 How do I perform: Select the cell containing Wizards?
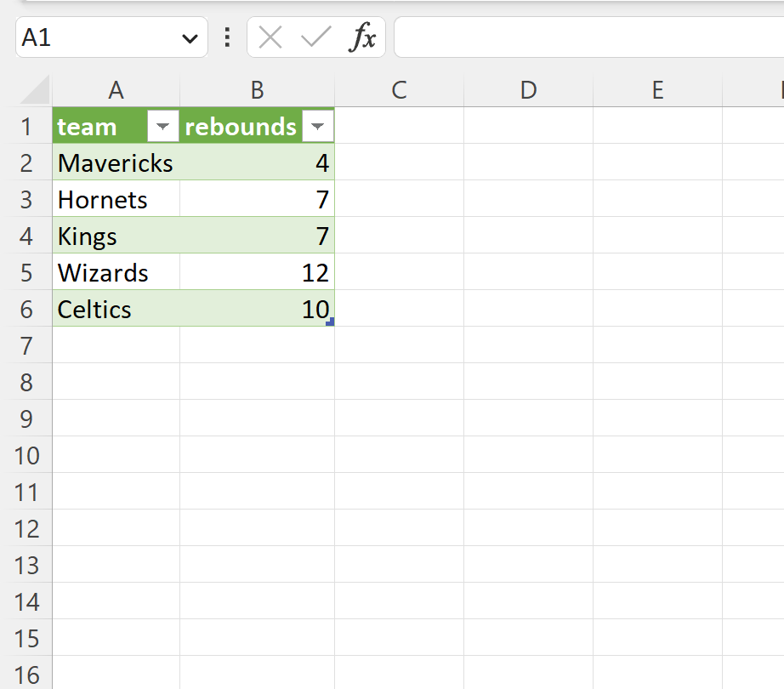click(x=116, y=272)
